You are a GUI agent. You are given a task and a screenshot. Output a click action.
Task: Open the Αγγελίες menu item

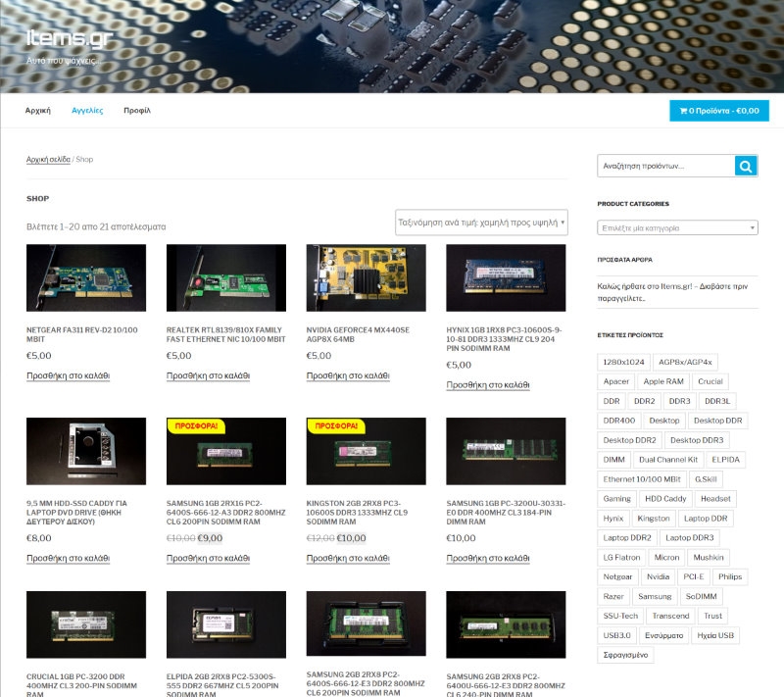[87, 111]
